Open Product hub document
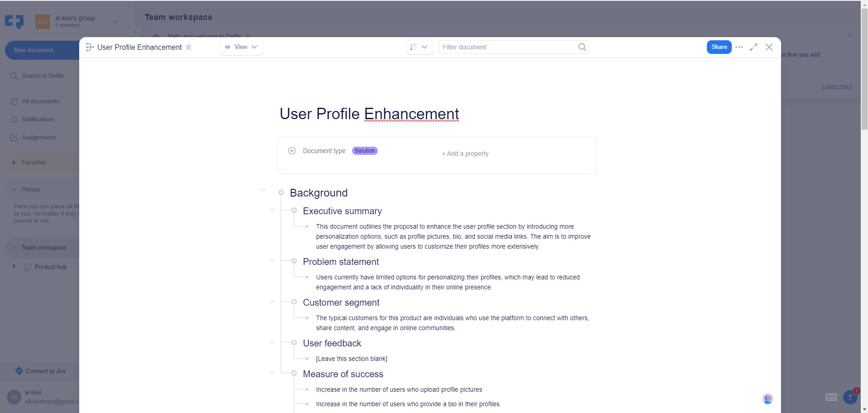This screenshot has width=868, height=413. [51, 267]
